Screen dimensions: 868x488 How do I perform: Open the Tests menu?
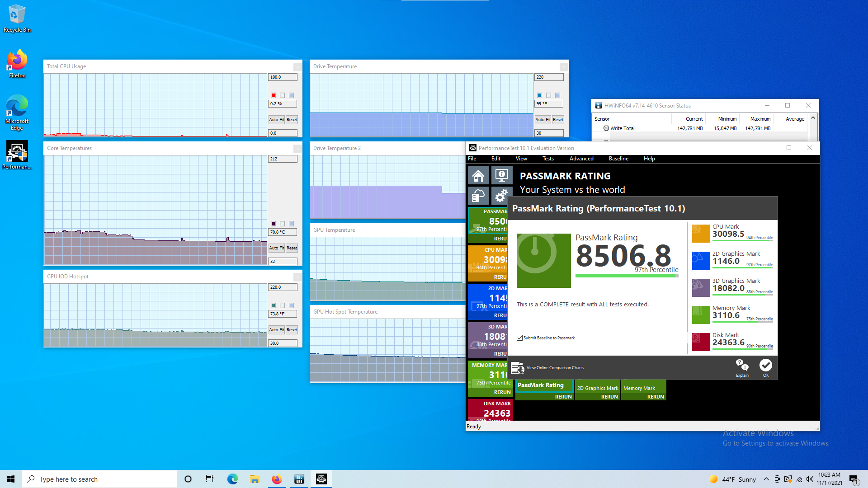click(x=548, y=159)
